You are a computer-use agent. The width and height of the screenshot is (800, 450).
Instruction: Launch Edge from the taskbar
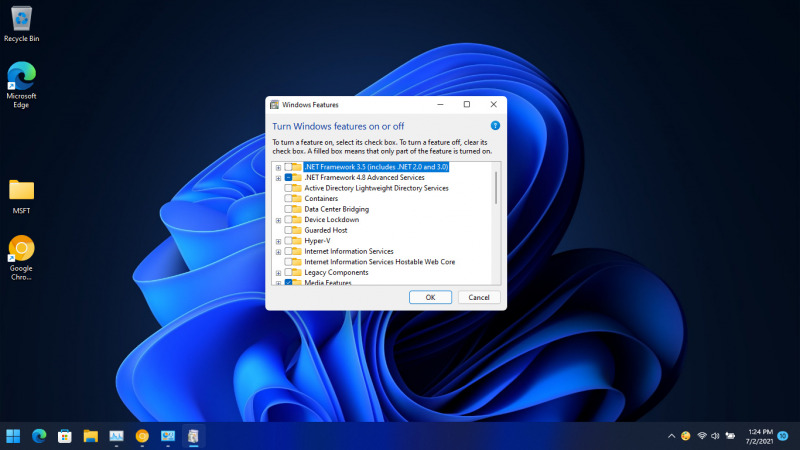tap(39, 436)
